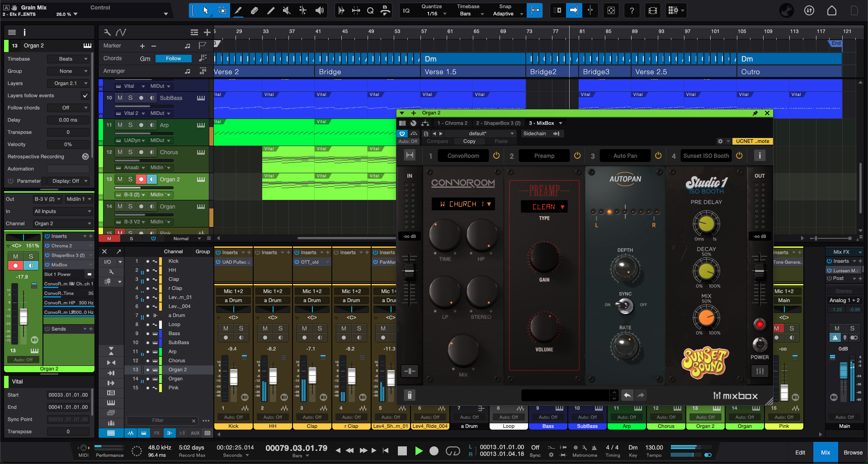The height and width of the screenshot is (464, 868).
Task: Toggle ConvoRoom module power button
Action: [496, 156]
